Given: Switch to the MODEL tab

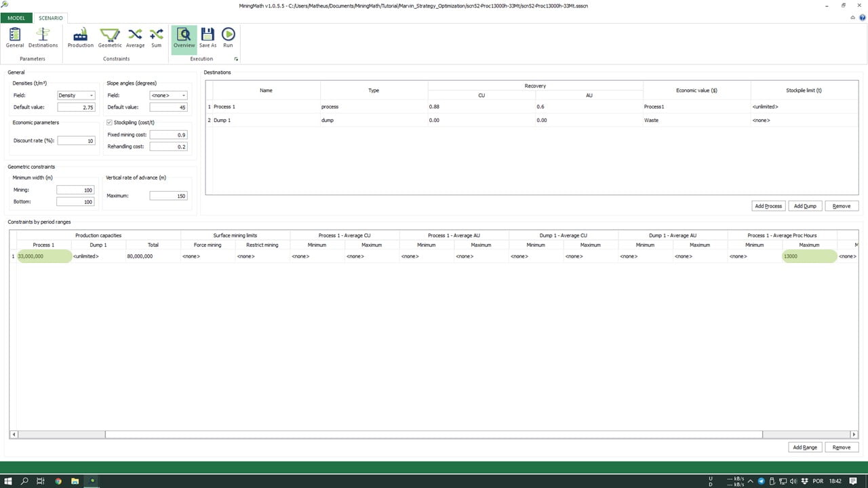Looking at the screenshot, I should pos(16,18).
